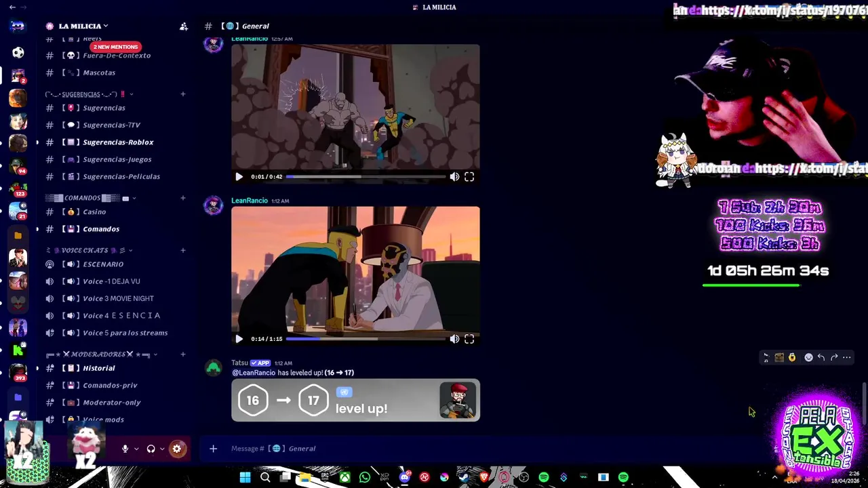Open the soccer ball server
868x488 pixels.
[18, 52]
